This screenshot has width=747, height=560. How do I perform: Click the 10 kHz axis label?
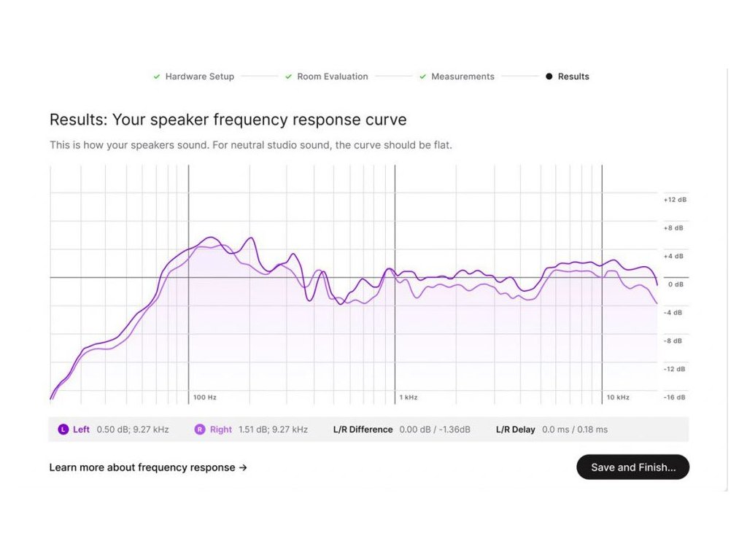pyautogui.click(x=618, y=397)
